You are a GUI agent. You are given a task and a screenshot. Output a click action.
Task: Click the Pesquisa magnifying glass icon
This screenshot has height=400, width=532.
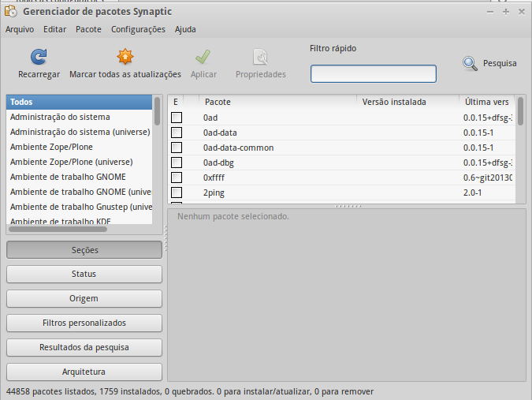coord(471,63)
